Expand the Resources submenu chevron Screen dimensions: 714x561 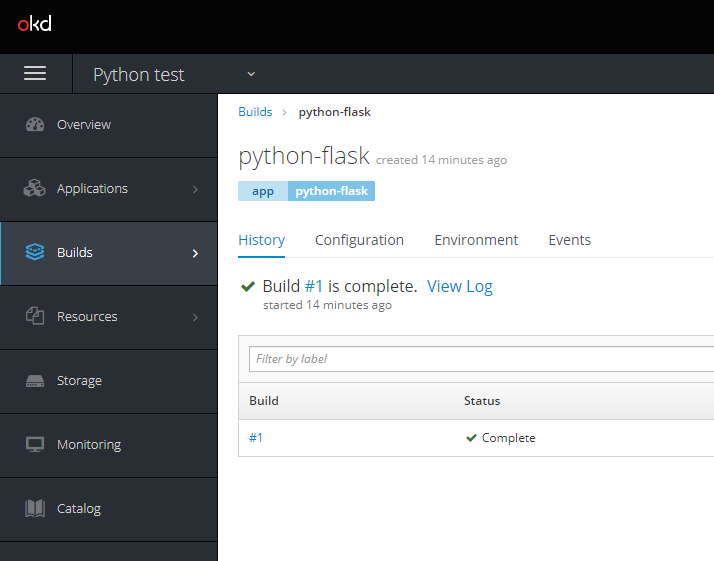click(x=195, y=317)
